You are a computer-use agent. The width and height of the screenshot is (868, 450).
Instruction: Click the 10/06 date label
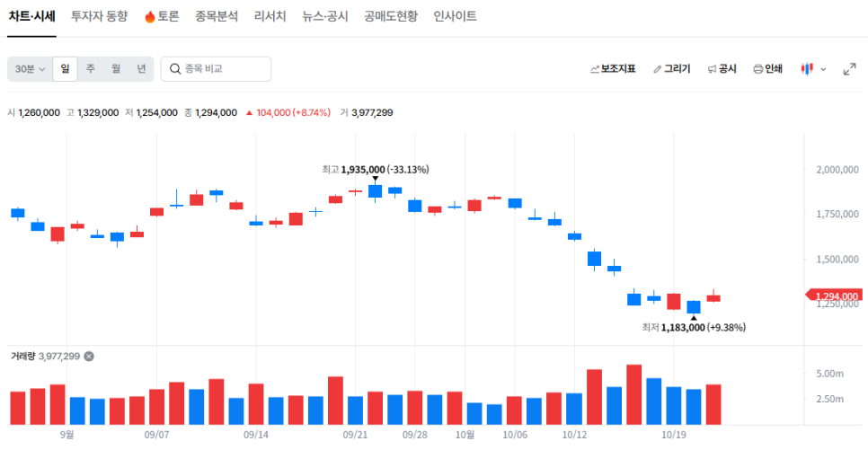(x=515, y=435)
